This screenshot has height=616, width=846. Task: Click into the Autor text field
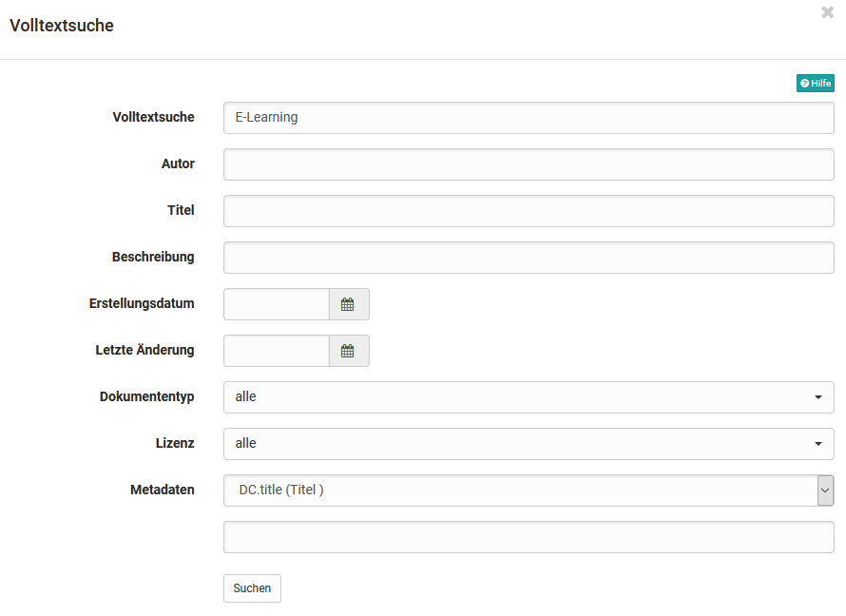point(528,164)
